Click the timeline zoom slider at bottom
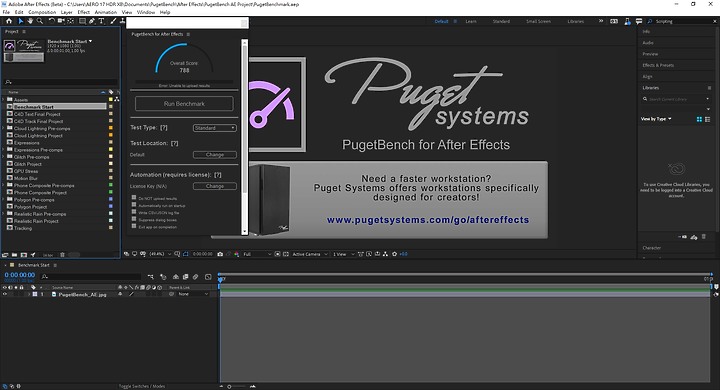The height and width of the screenshot is (390, 720). click(236, 386)
